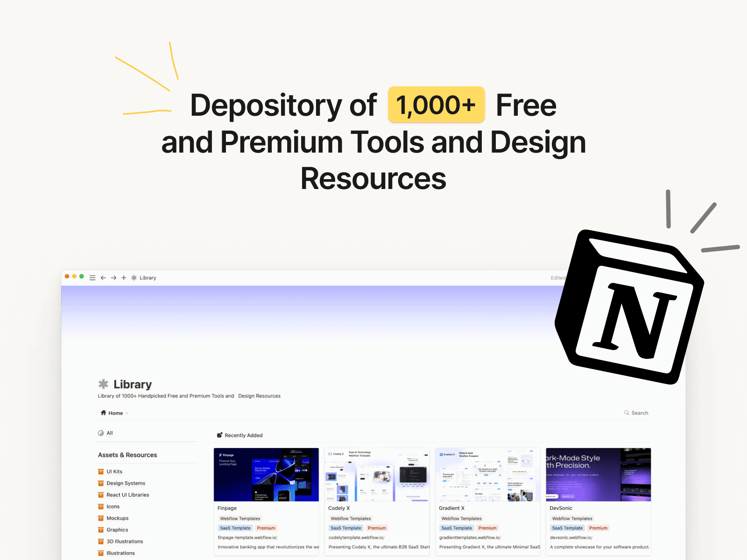Open UI Kits category
This screenshot has height=560, width=747.
[x=114, y=471]
